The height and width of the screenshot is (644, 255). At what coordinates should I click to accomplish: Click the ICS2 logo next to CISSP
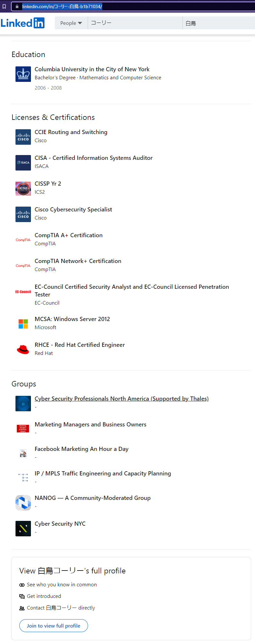tap(23, 189)
